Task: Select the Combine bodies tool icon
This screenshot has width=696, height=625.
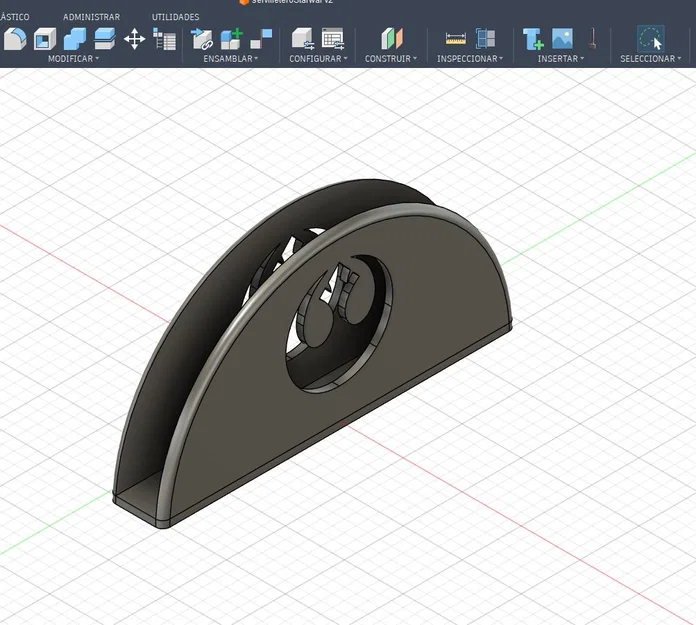Action: coord(75,39)
